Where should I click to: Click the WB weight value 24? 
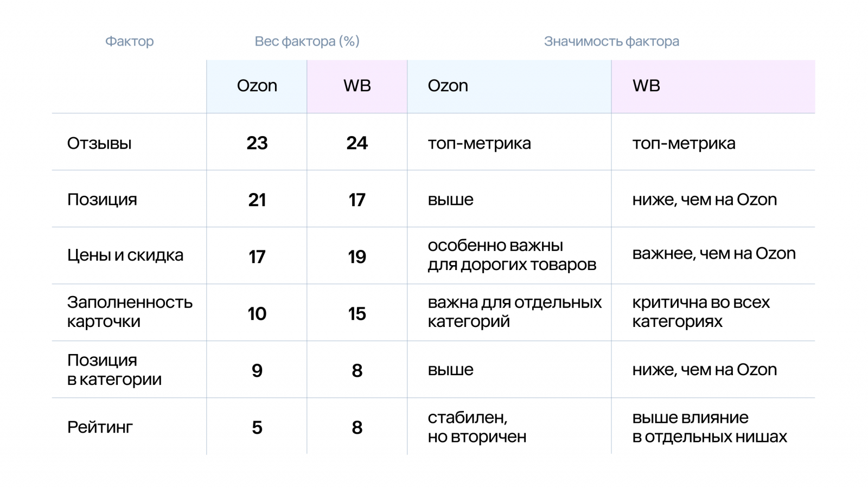coord(357,143)
